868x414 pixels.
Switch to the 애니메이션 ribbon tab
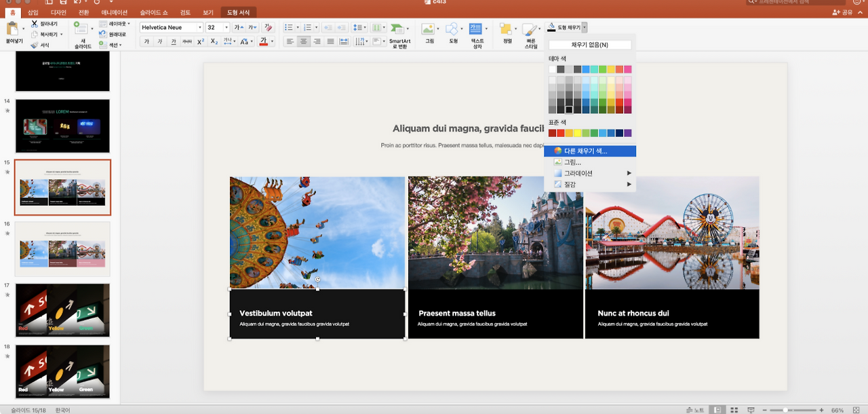point(113,12)
